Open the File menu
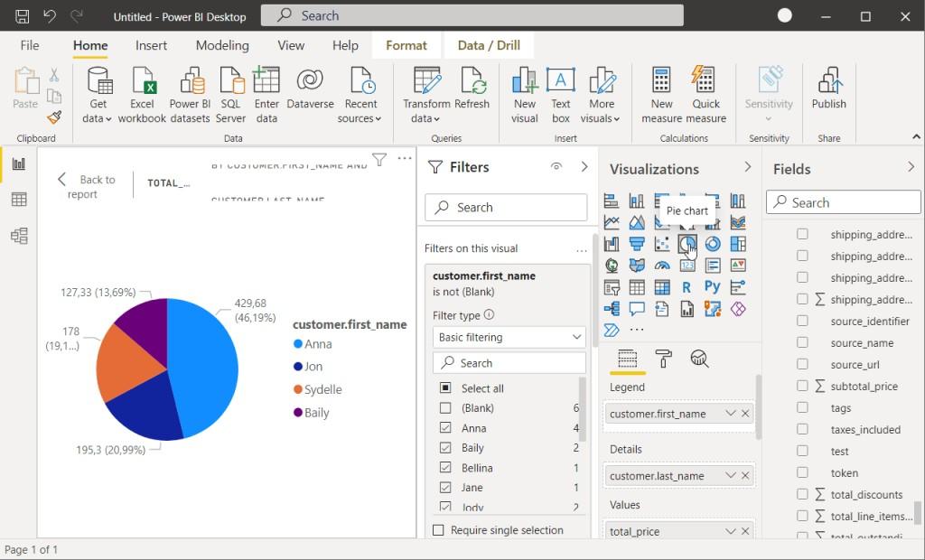The image size is (925, 560). 30,45
